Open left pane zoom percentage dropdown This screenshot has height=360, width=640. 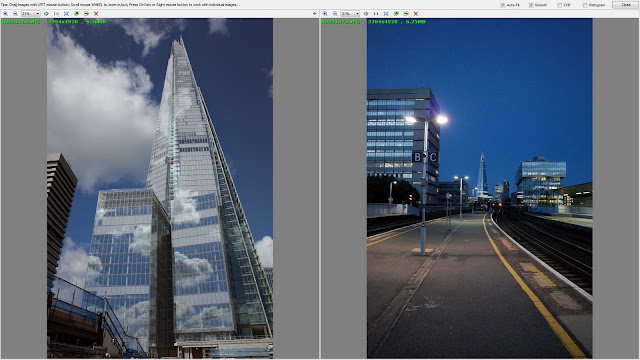[x=31, y=13]
